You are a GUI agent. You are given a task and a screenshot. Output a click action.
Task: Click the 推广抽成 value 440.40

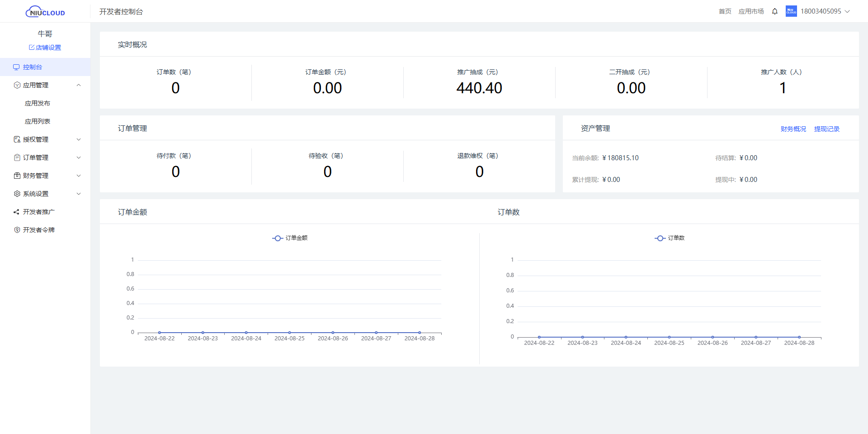479,88
